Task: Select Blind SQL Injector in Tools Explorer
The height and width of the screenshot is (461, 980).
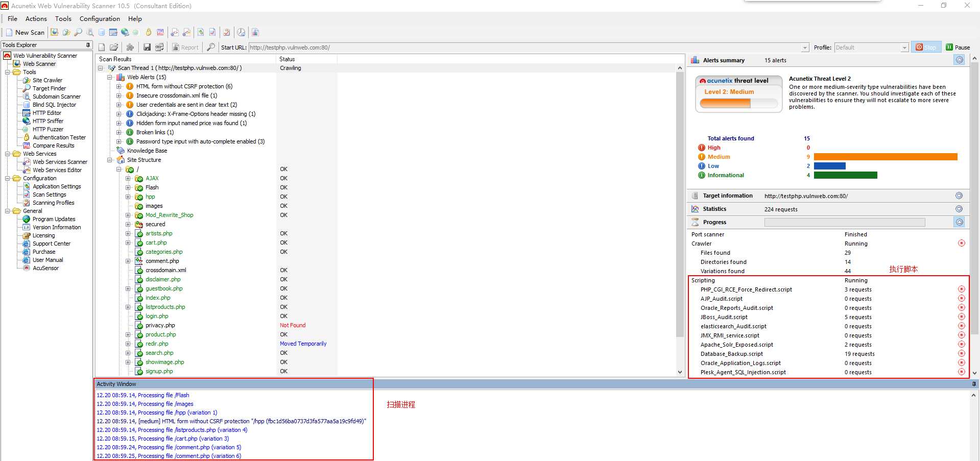Action: pos(54,105)
